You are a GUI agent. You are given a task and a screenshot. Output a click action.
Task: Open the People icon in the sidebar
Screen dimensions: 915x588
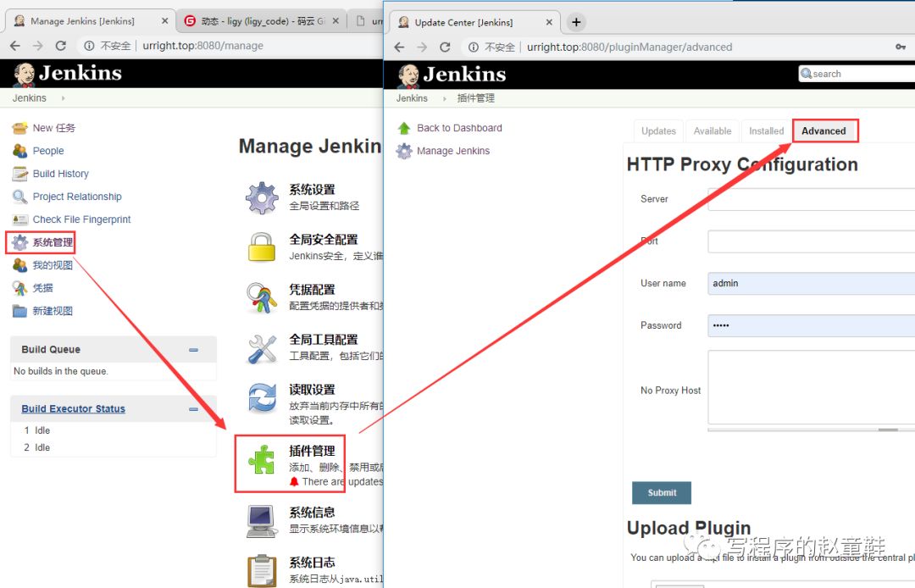(x=19, y=151)
